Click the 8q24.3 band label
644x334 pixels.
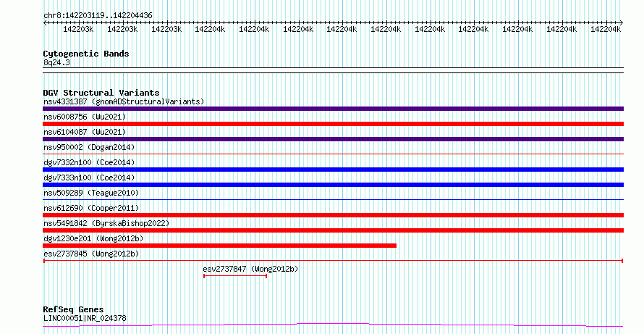tap(56, 62)
